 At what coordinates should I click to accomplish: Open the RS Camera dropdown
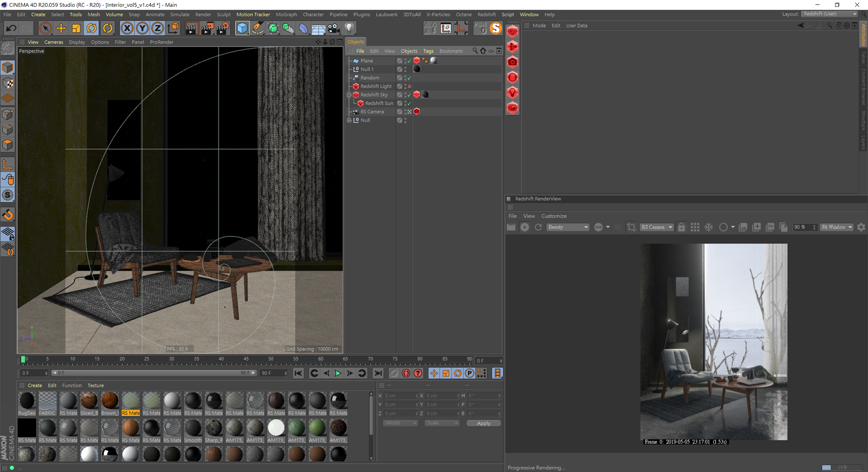tap(656, 227)
